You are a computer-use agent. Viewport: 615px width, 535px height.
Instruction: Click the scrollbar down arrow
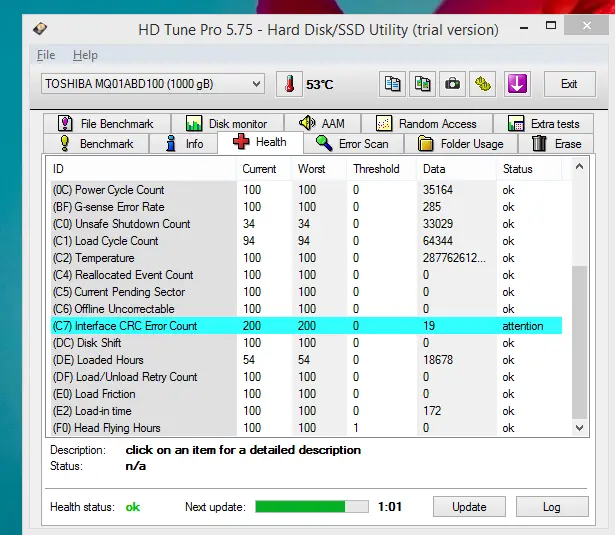pos(579,428)
